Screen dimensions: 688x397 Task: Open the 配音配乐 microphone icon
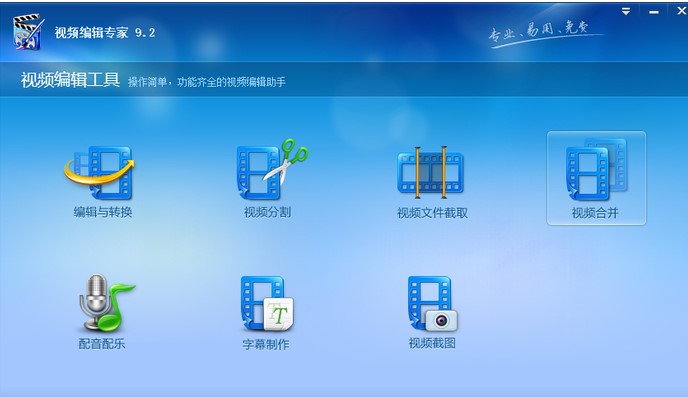107,303
